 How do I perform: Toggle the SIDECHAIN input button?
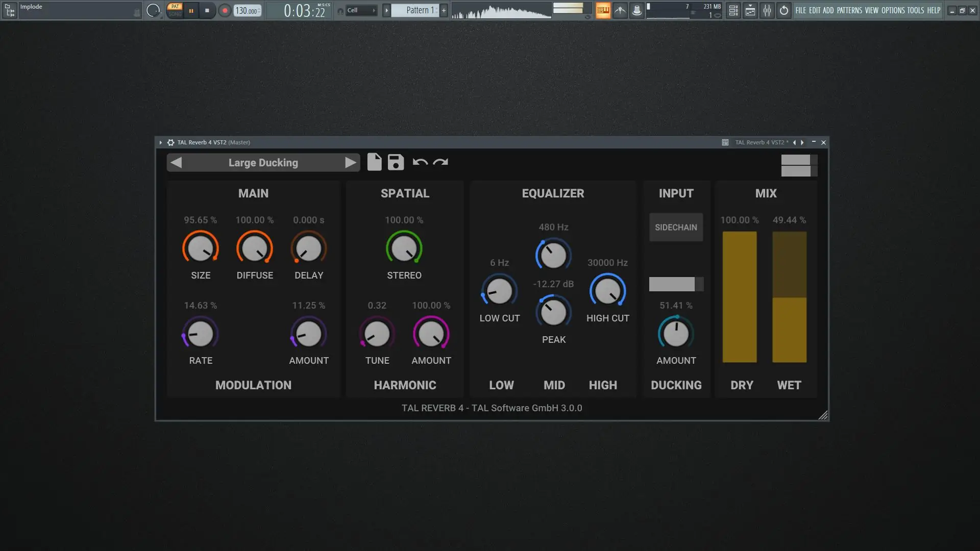tap(676, 228)
